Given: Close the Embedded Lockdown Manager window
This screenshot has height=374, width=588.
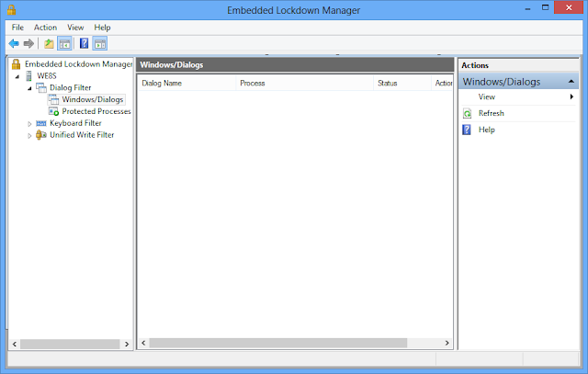Looking at the screenshot, I should click(x=569, y=7).
